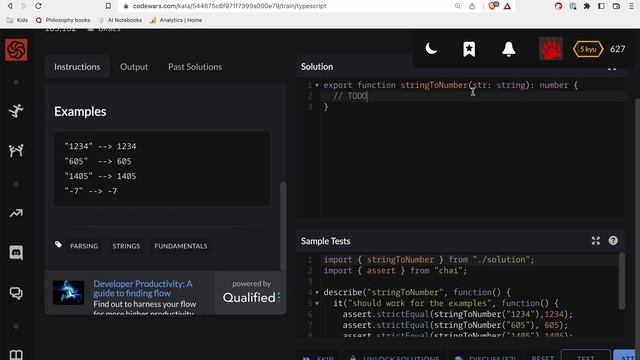
Task: Click the Examples heading
Action: coord(80,111)
